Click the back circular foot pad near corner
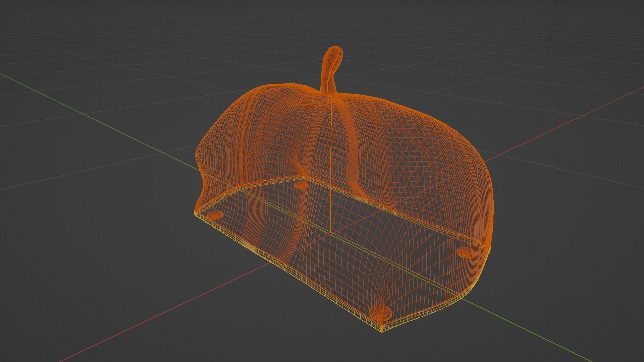 point(300,185)
